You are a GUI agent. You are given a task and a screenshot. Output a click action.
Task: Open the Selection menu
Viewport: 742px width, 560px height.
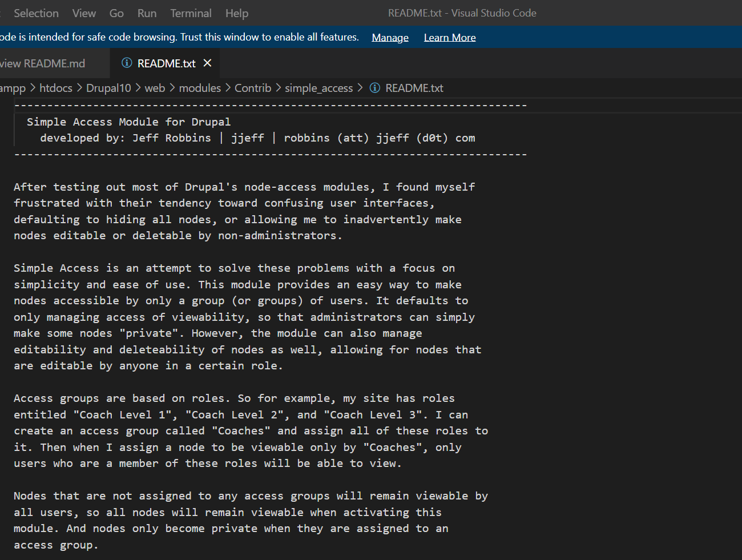tap(35, 13)
